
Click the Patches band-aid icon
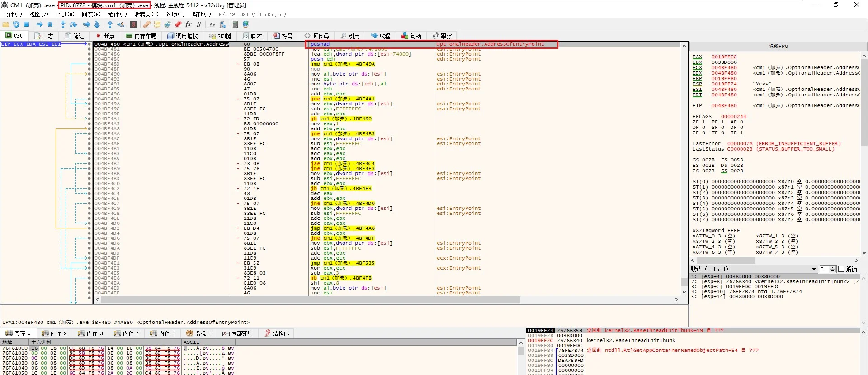pos(147,24)
